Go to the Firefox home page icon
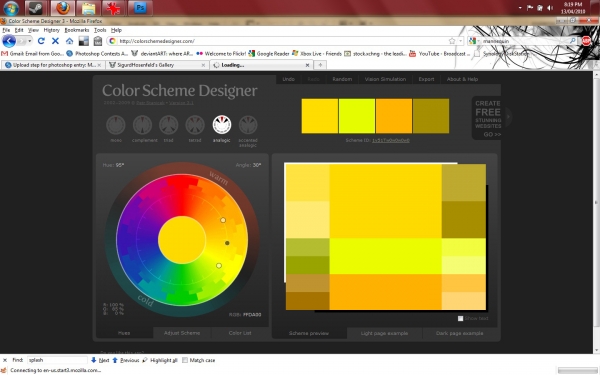 (69, 41)
